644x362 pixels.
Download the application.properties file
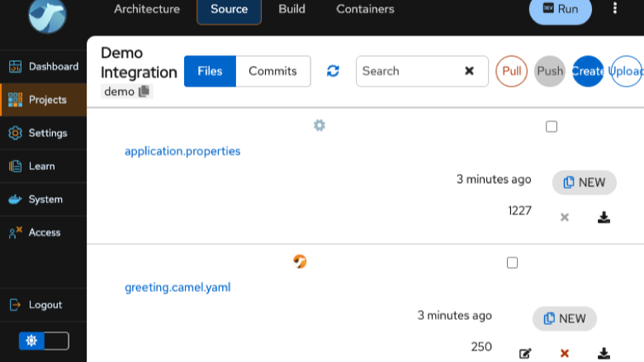tap(604, 217)
